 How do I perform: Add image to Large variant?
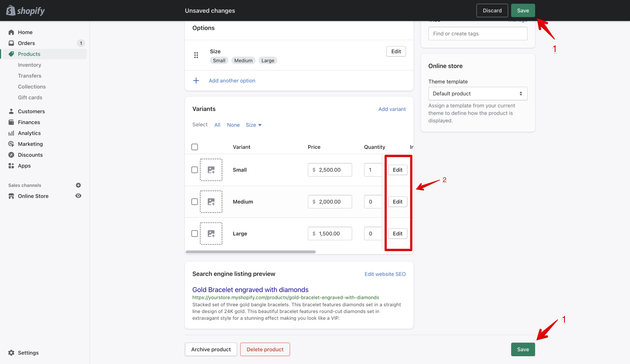click(211, 233)
